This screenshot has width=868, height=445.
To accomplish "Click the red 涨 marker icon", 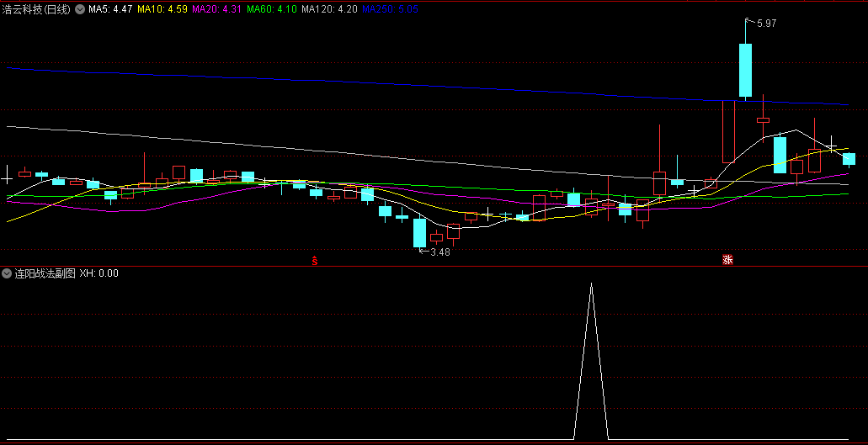I will 727,260.
